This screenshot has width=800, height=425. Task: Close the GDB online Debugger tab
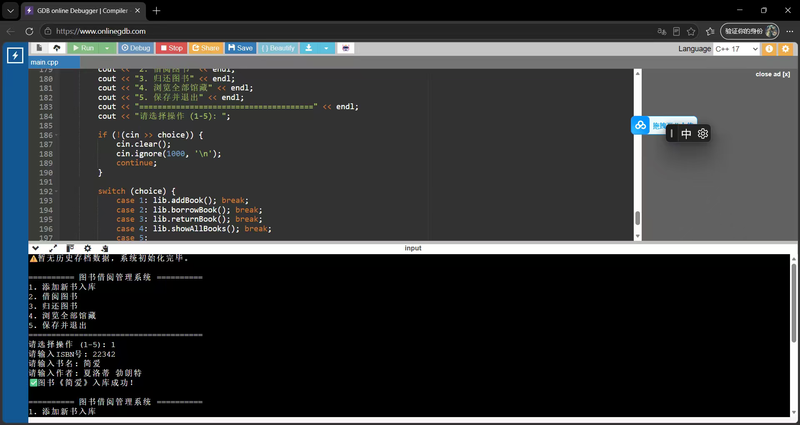coord(137,11)
